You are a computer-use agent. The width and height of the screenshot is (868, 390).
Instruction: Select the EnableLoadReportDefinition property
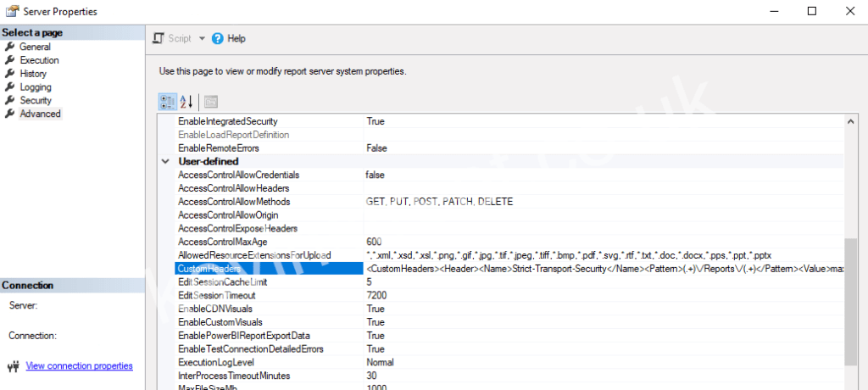coord(234,135)
